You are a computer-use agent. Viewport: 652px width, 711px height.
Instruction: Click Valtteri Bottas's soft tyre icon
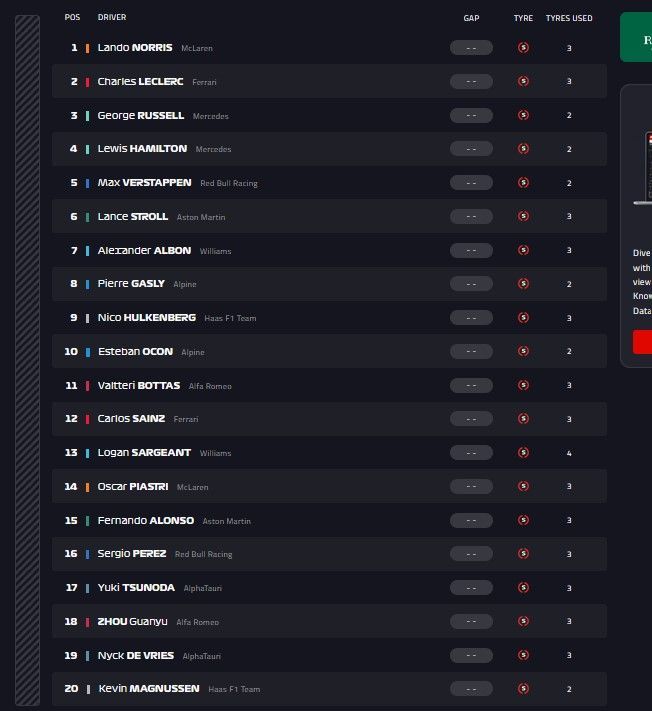point(523,385)
